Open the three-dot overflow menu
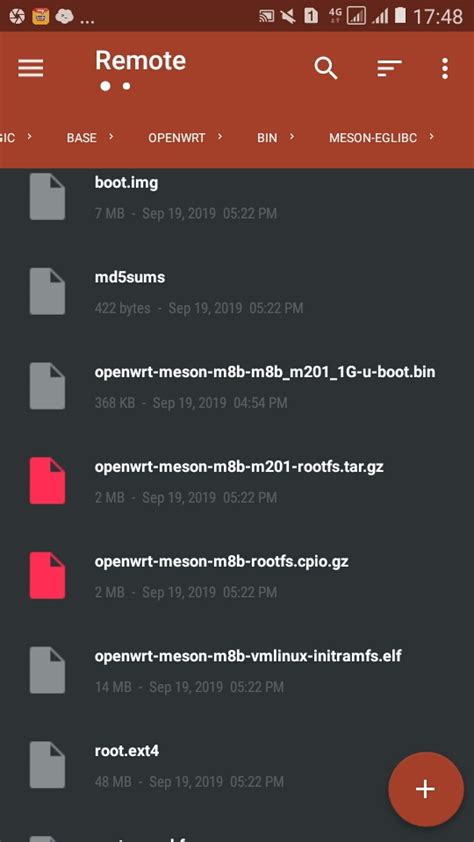 point(444,69)
